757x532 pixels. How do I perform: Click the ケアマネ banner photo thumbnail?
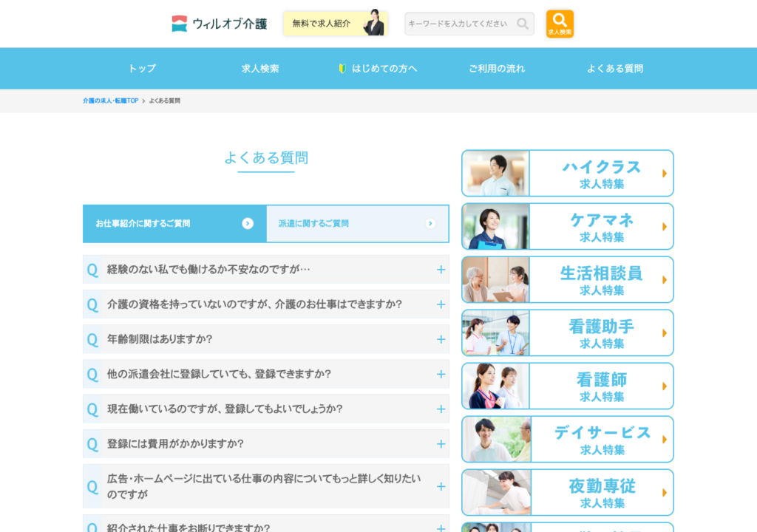point(496,226)
